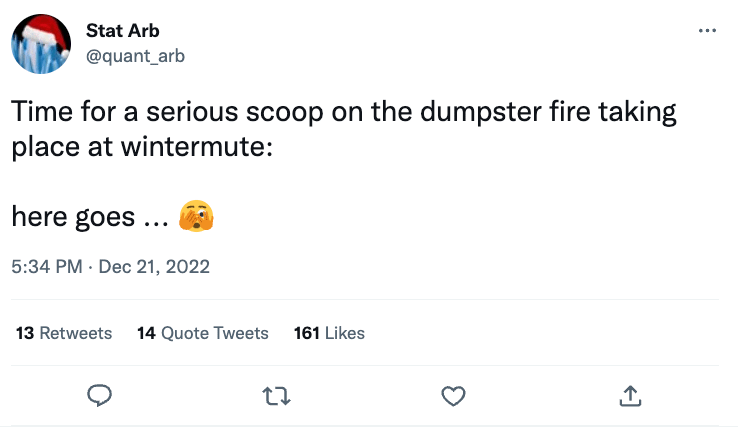Visit the @quant_arb handle link

[x=134, y=55]
